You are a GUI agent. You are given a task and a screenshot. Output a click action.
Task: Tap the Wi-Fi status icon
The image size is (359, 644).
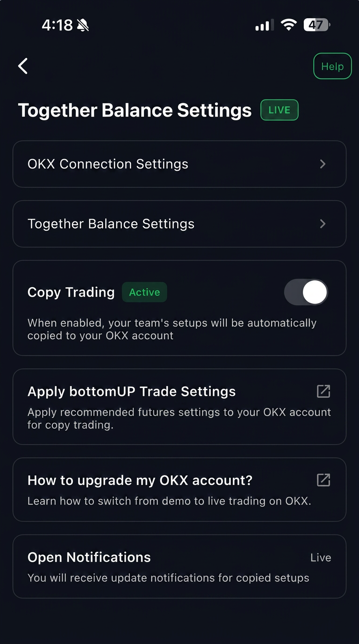[289, 25]
